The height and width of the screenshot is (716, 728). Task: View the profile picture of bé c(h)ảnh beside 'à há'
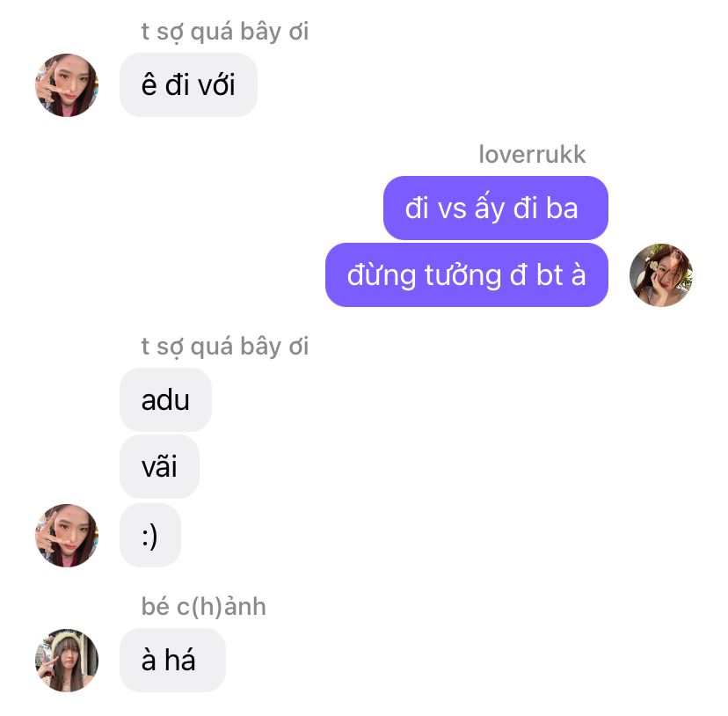pos(67,661)
